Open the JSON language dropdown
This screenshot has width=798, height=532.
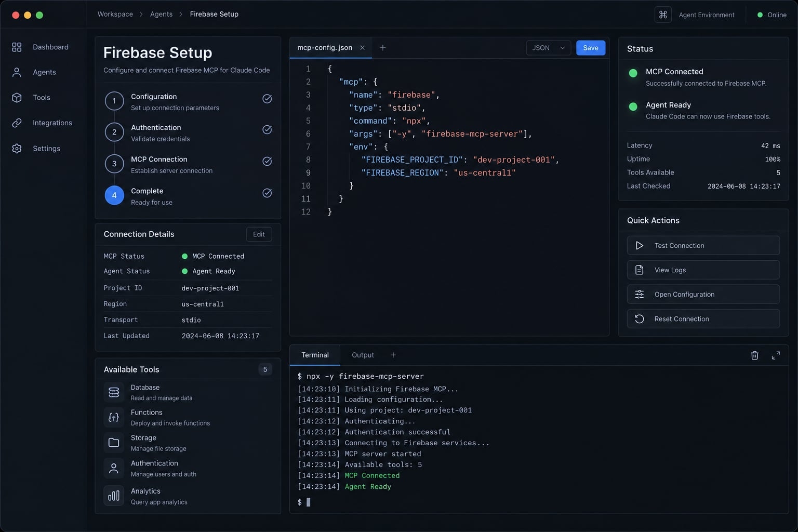click(548, 48)
